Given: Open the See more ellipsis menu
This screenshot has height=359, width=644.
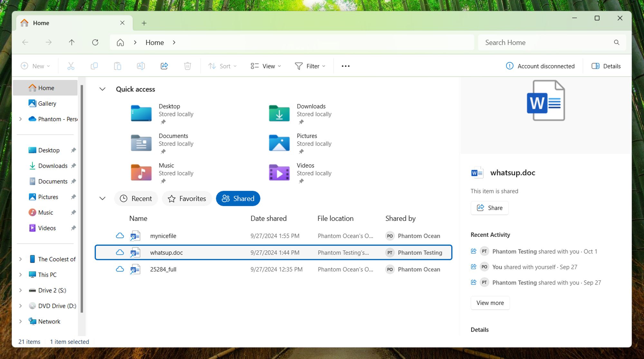Looking at the screenshot, I should [346, 66].
